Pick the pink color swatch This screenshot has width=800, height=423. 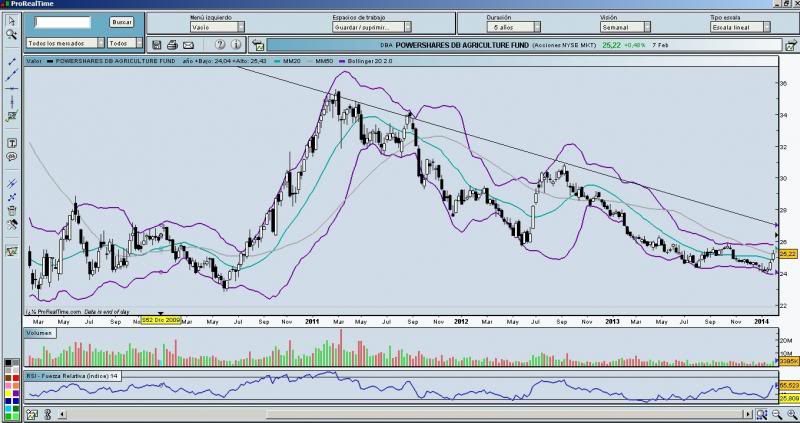pos(8,385)
